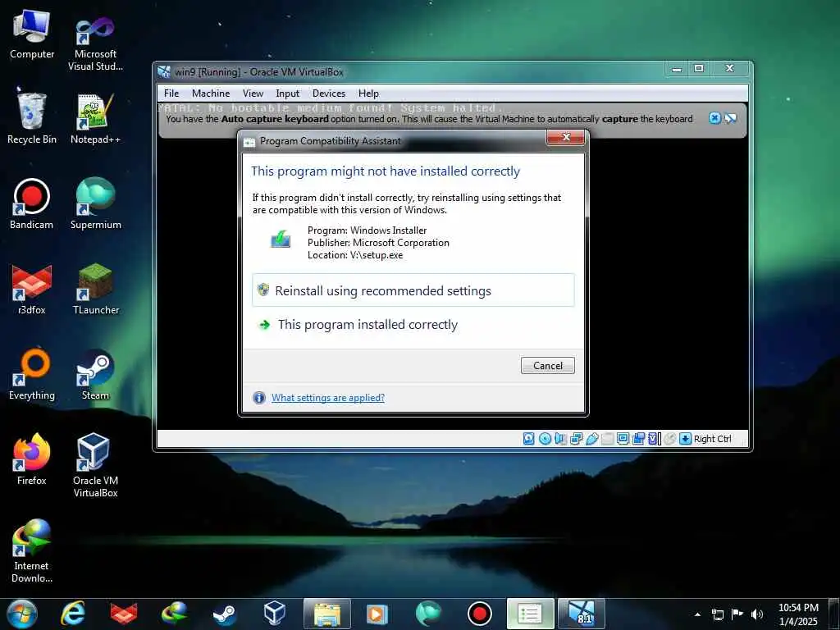Screen dimensions: 840x630
Task: Click the shared folders icon in VirtualBox status bar
Action: (x=607, y=439)
